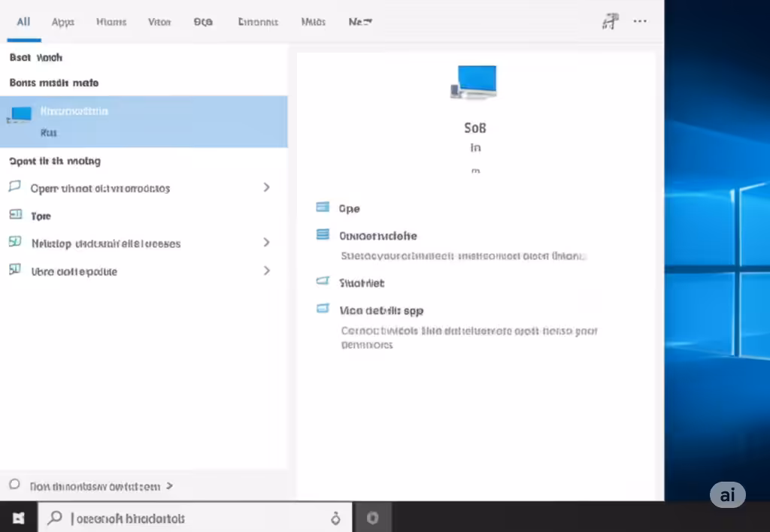Click the microphone icon in search box
Image resolution: width=770 pixels, height=532 pixels.
(335, 518)
